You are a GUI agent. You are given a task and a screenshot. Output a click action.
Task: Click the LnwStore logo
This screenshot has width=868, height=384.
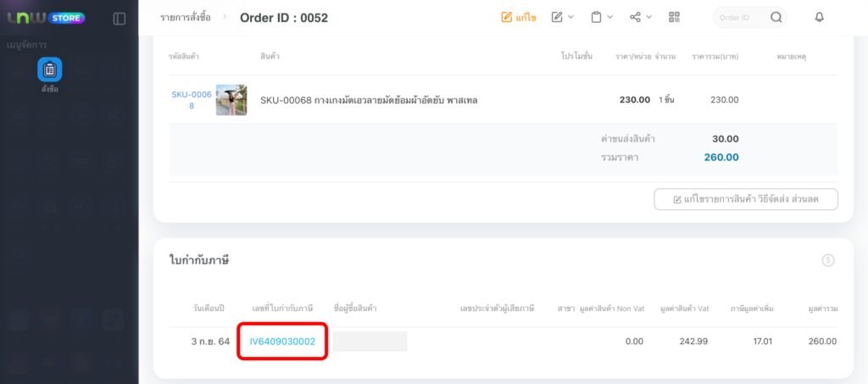[47, 19]
